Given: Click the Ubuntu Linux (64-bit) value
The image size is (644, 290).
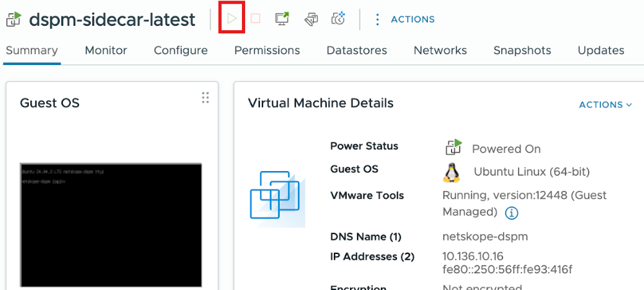Looking at the screenshot, I should (x=532, y=172).
